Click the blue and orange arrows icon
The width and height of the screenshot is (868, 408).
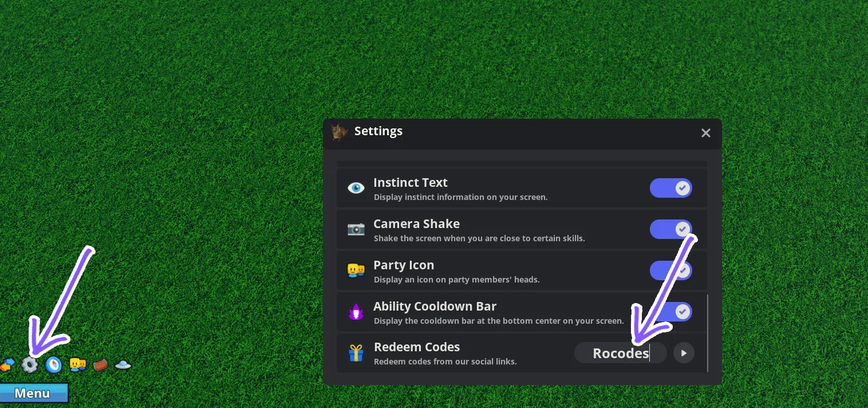coord(7,364)
